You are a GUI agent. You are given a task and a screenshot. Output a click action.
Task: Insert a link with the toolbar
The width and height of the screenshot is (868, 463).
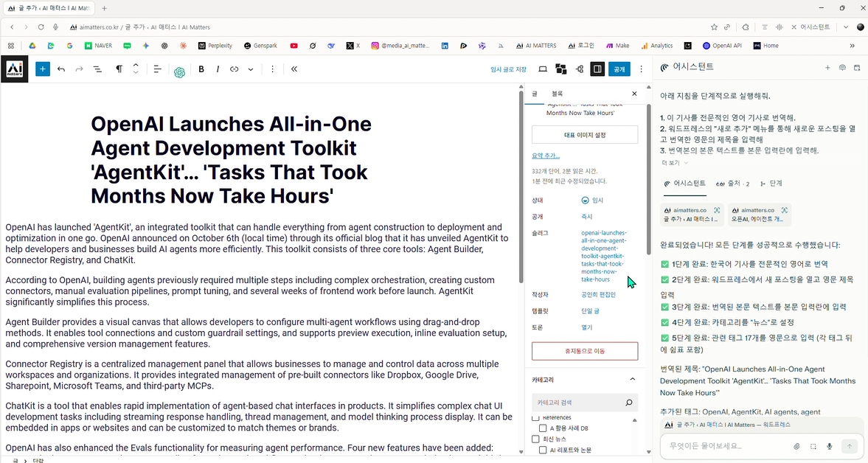[x=234, y=69]
